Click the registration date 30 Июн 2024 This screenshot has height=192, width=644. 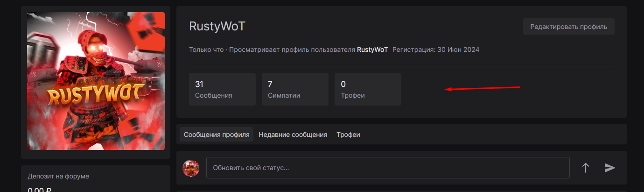point(458,50)
